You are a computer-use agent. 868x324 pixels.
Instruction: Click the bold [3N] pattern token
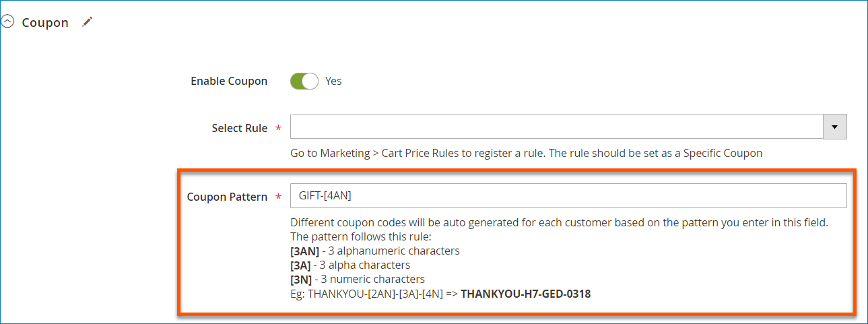point(301,279)
